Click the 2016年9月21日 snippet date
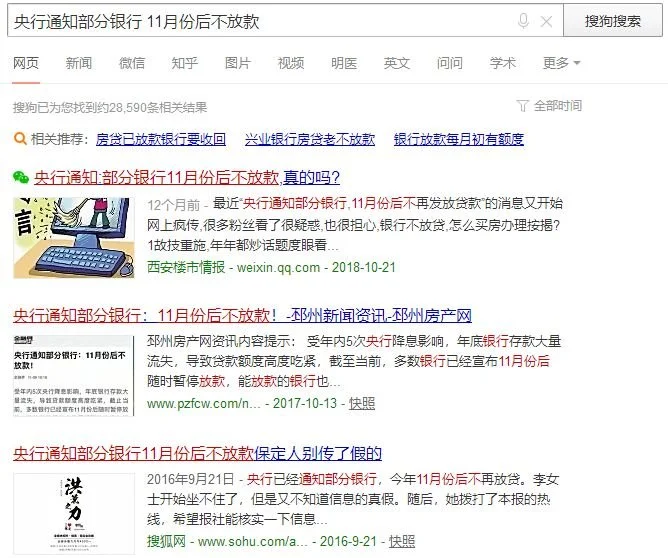The width and height of the screenshot is (668, 558). (190, 480)
